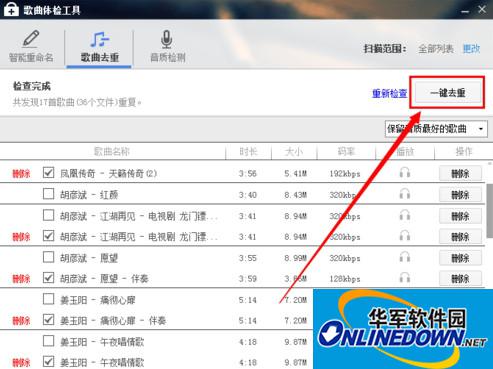Check the unchecked 姜玉阳 - 午夜唱情歌 checkbox
The image size is (493, 369).
pos(48,341)
